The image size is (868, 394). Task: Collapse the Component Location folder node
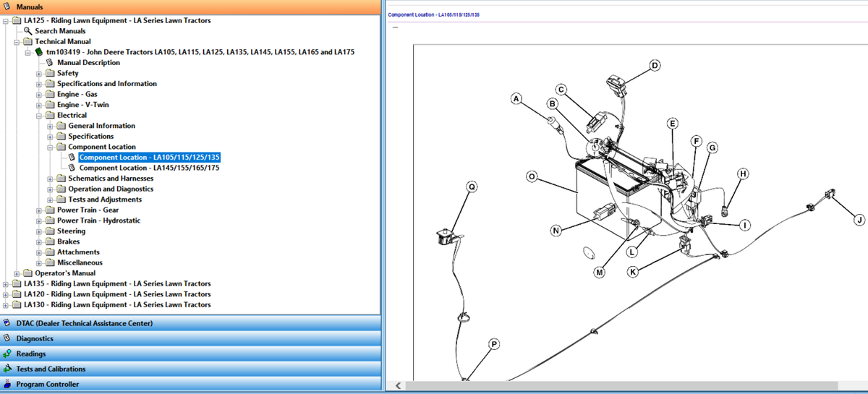click(50, 147)
